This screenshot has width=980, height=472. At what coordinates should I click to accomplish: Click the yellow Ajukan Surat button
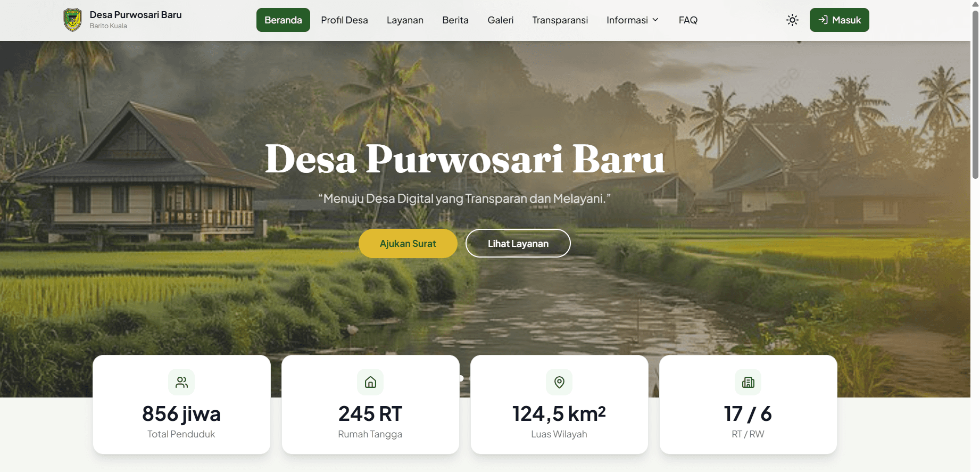click(408, 243)
